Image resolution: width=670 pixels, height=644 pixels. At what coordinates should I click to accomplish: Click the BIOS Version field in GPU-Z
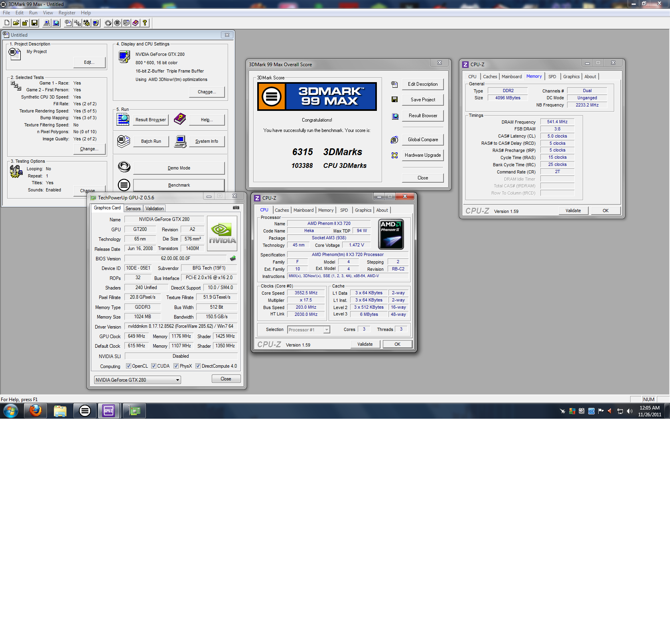pyautogui.click(x=175, y=258)
